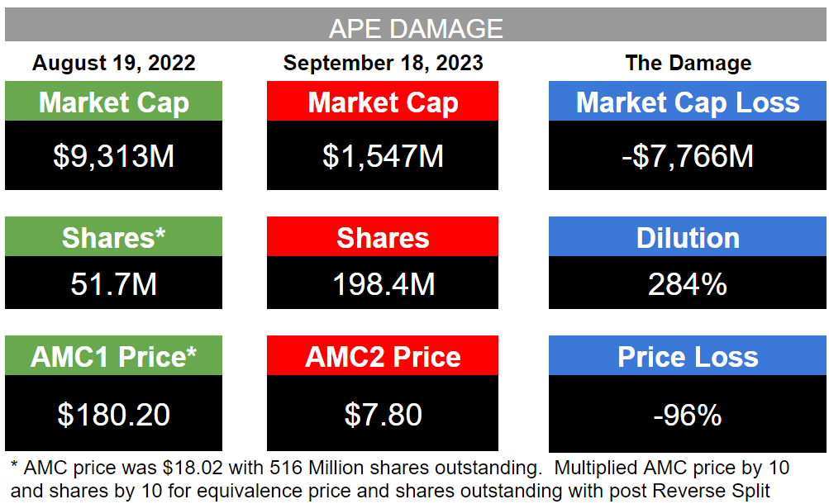Image resolution: width=829 pixels, height=504 pixels.
Task: Click the green Shares* header
Action: pyautogui.click(x=114, y=238)
